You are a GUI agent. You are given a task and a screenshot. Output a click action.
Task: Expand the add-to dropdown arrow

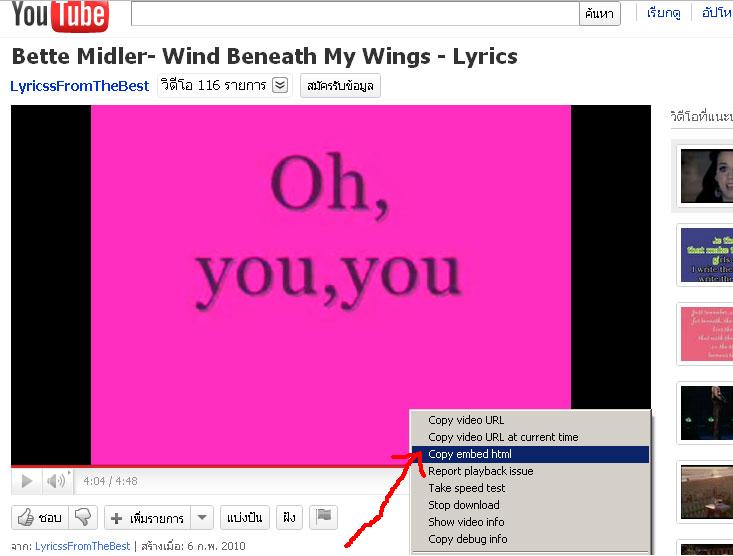point(202,518)
